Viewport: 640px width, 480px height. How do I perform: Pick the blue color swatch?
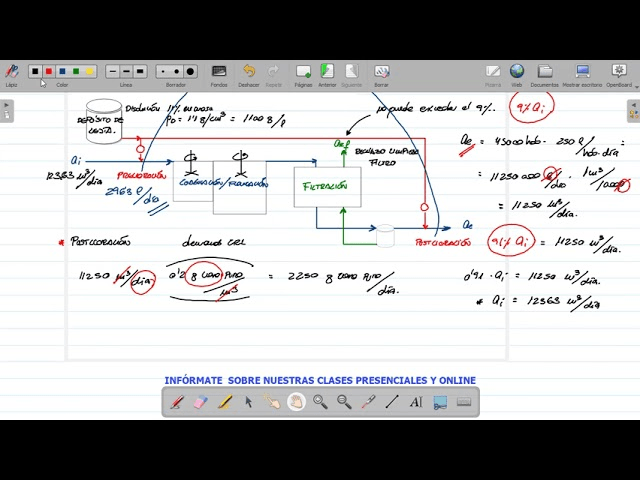pos(62,71)
